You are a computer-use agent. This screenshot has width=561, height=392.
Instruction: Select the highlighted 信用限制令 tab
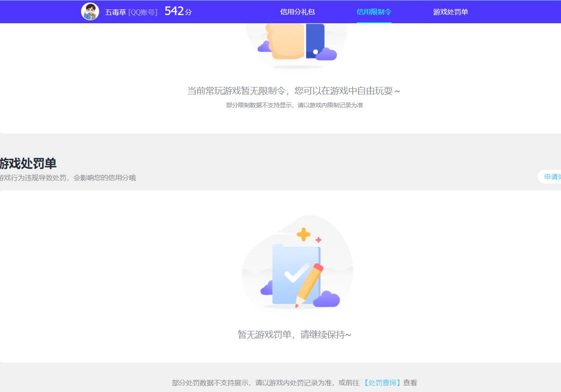click(373, 12)
